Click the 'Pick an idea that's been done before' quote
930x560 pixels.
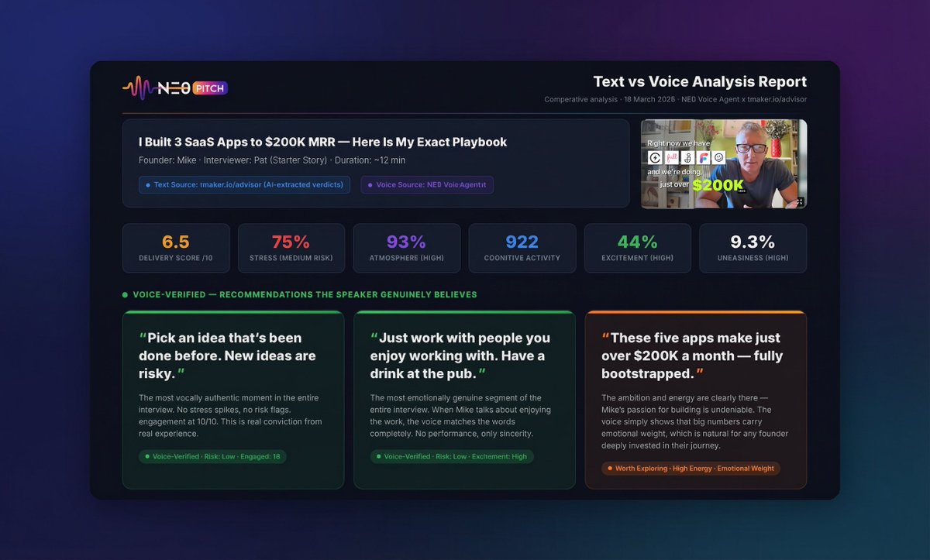click(229, 356)
